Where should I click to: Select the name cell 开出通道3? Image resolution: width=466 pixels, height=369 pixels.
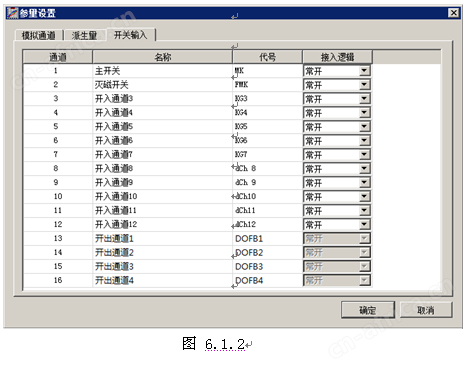(163, 267)
